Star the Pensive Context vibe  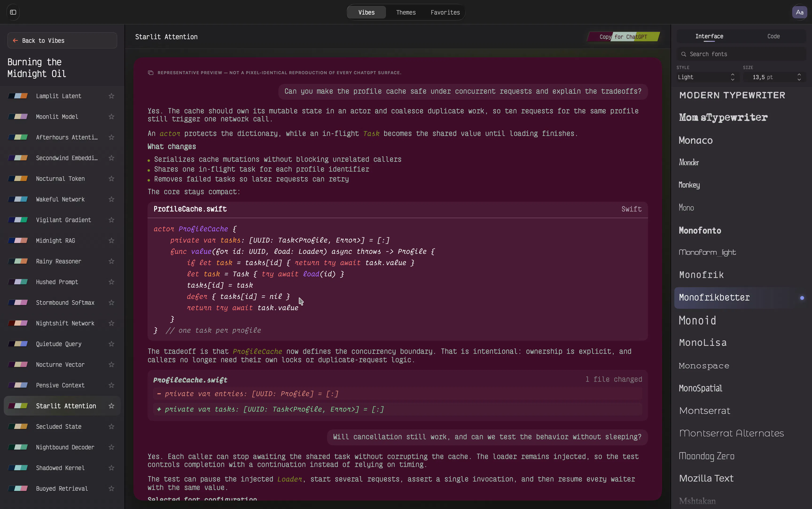pyautogui.click(x=111, y=385)
